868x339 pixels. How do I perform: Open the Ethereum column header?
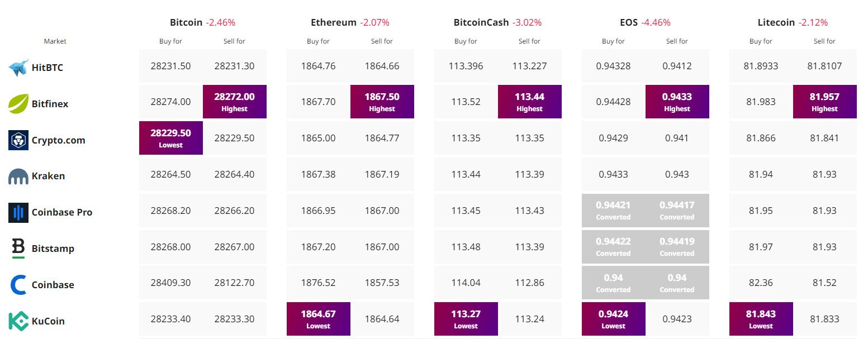[333, 23]
